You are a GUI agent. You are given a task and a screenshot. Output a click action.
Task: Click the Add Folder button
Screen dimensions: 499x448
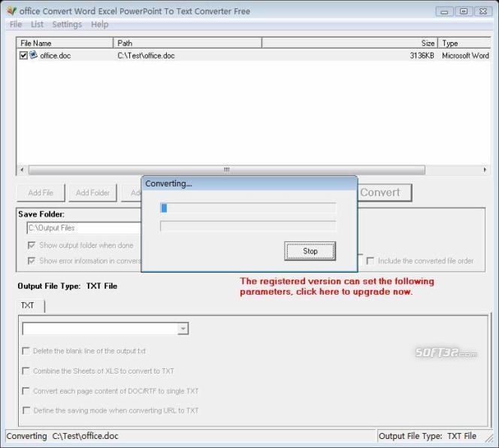(93, 192)
